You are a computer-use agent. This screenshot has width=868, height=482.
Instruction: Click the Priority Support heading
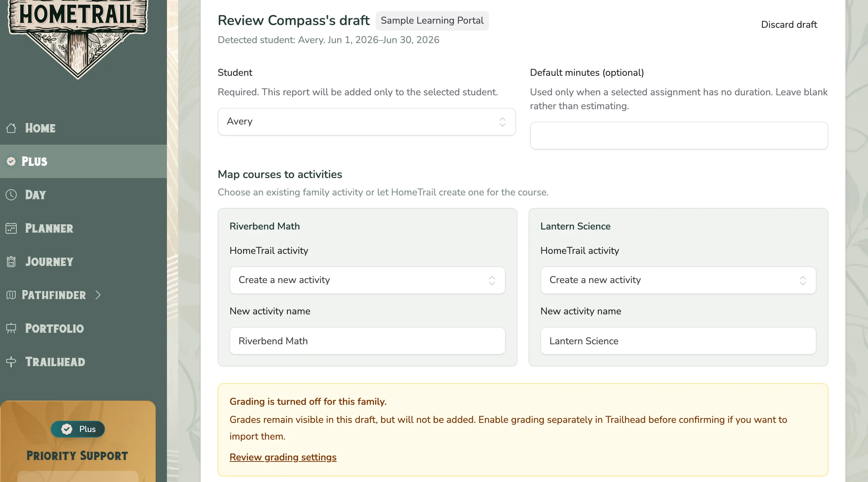tap(77, 456)
